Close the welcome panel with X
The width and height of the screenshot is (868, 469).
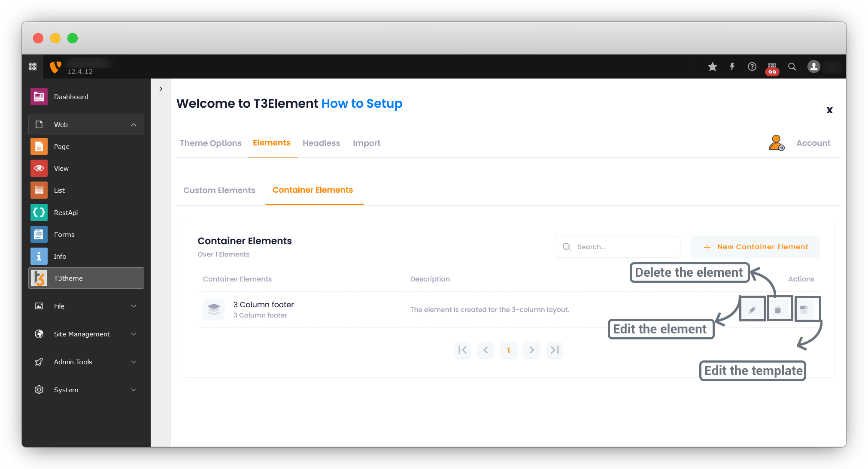click(x=829, y=110)
